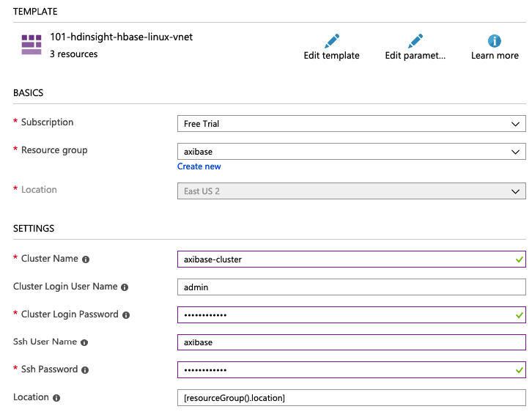The height and width of the screenshot is (420, 532).
Task: Select the Cluster Login Password field
Action: coord(352,315)
